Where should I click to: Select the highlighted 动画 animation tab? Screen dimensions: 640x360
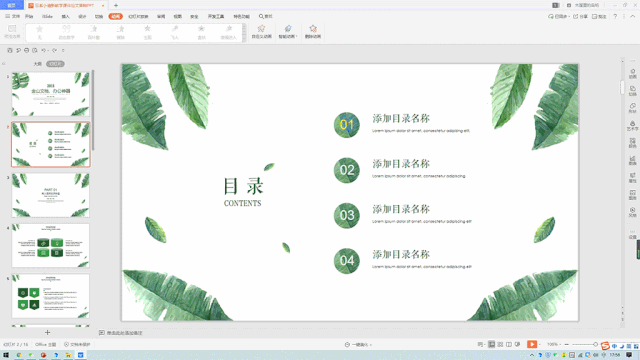pos(116,16)
